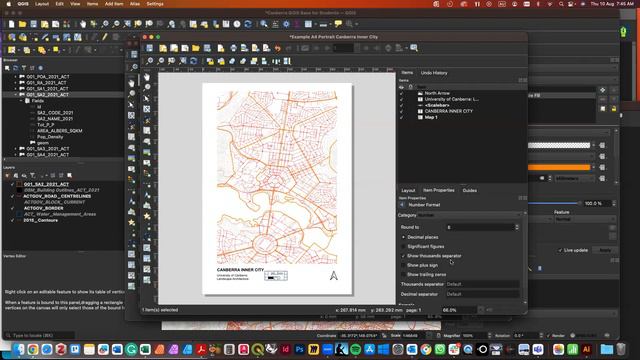Click the Apply button in styling panel
This screenshot has width=640, height=360.
click(x=605, y=250)
